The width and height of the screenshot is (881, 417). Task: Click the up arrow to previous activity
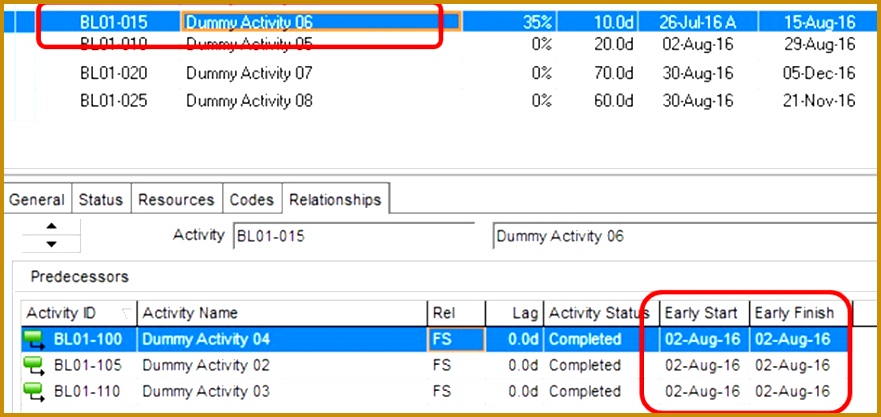pyautogui.click(x=52, y=226)
